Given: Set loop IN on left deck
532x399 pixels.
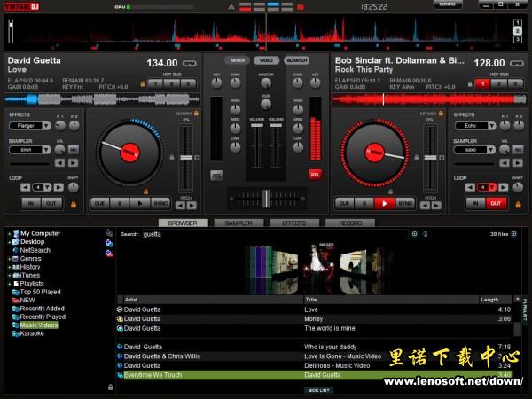Looking at the screenshot, I should (31, 204).
